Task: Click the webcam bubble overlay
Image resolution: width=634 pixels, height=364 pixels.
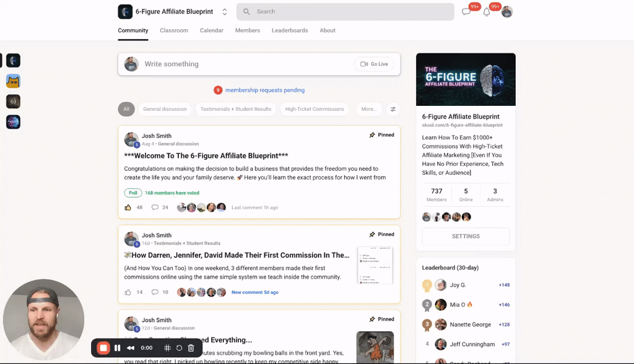Action: tap(44, 319)
